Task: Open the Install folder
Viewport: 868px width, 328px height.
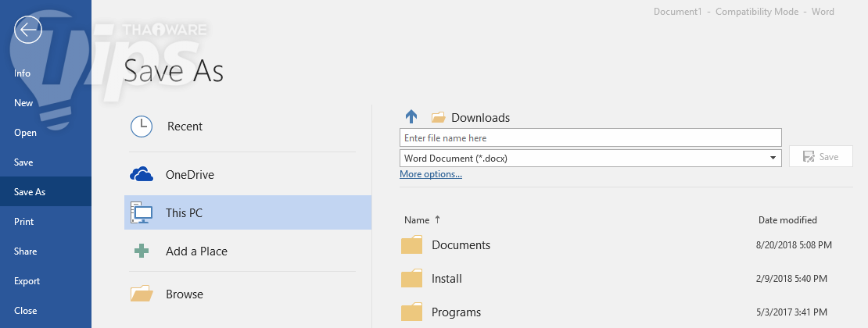Action: [447, 279]
